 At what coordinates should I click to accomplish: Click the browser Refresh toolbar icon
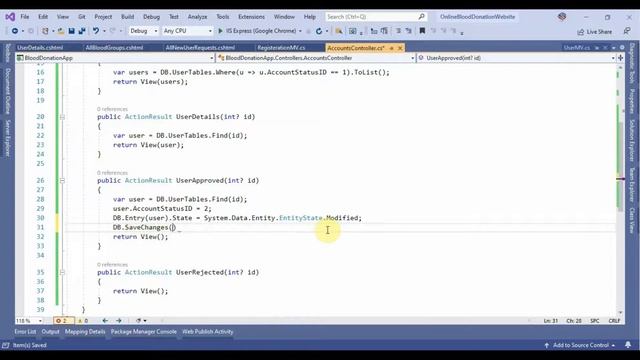click(319, 31)
